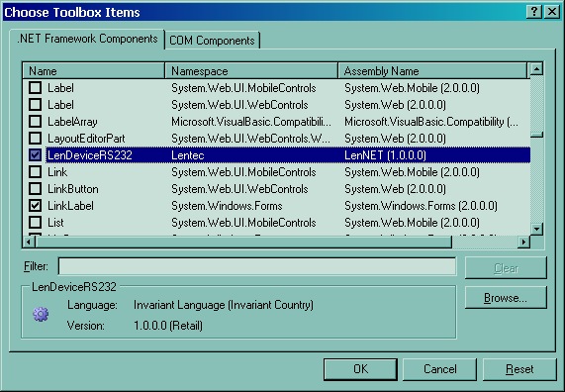The width and height of the screenshot is (565, 392).
Task: Check the Label System.Web.UI.WebControls checkbox
Action: coord(35,105)
